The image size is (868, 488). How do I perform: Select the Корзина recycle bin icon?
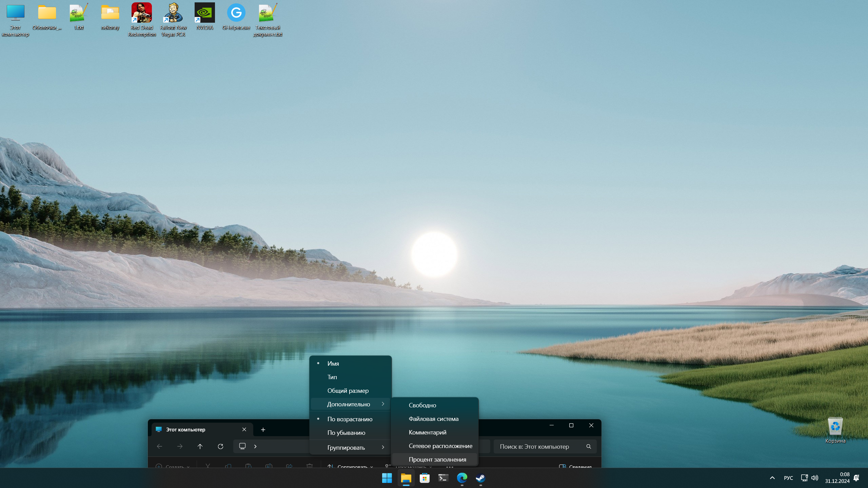(x=835, y=430)
